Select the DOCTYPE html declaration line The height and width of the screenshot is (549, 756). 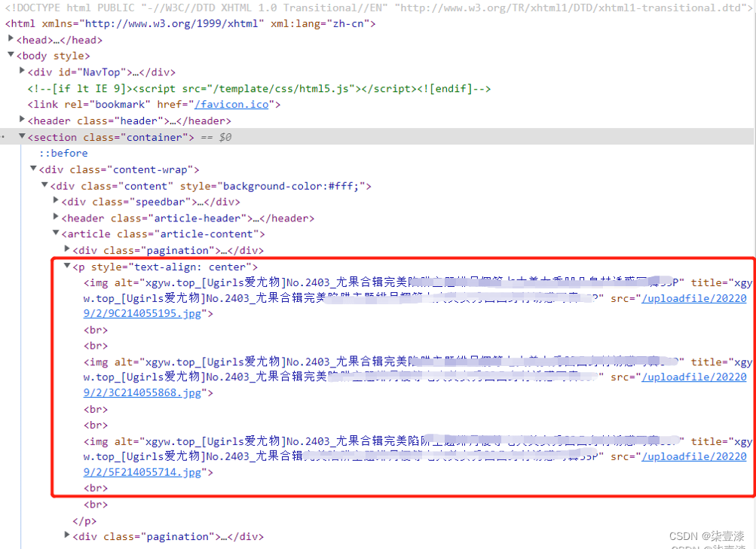378,8
